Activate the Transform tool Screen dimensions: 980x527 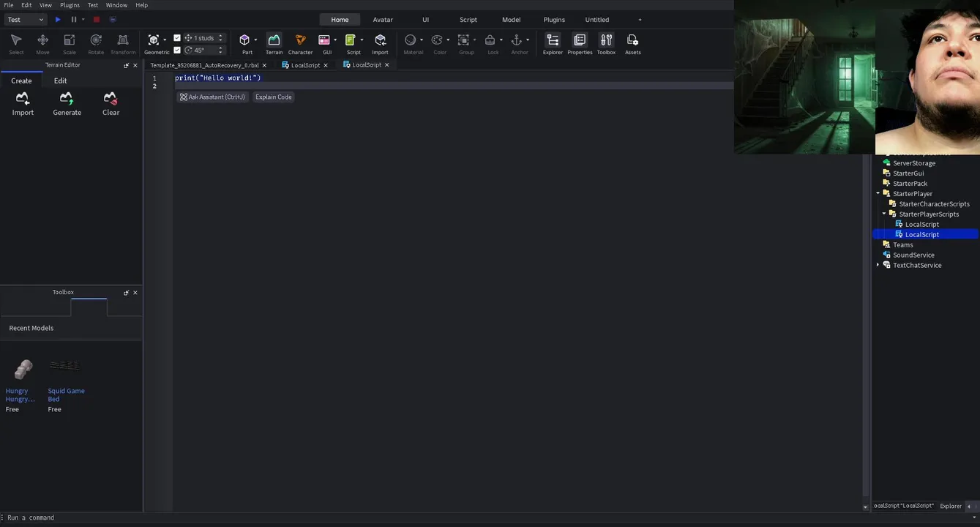coord(123,43)
